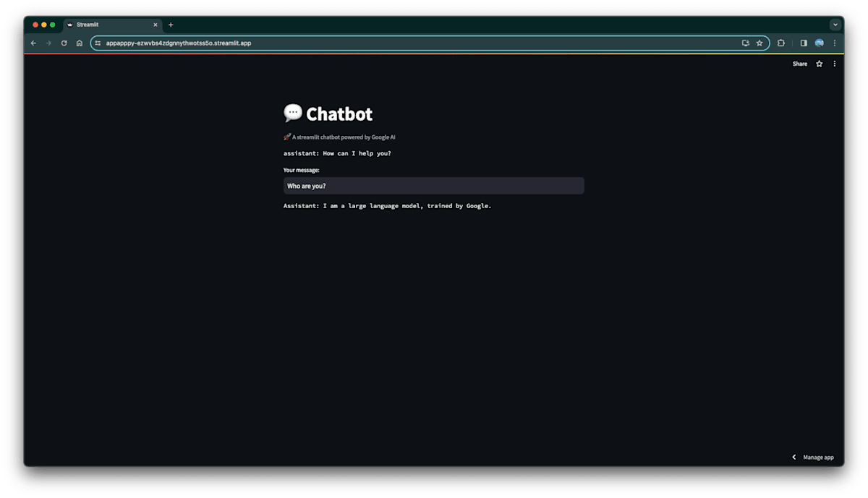The height and width of the screenshot is (498, 868).
Task: Click the Chatbot heading
Action: (x=339, y=114)
